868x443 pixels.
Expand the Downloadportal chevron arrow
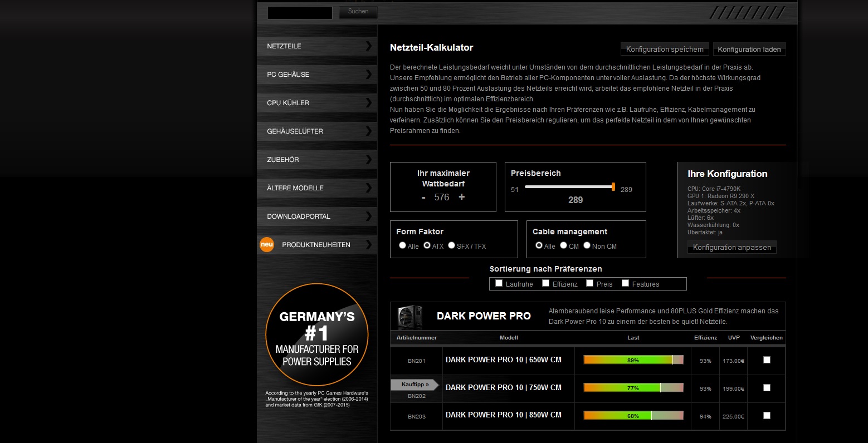pos(368,216)
